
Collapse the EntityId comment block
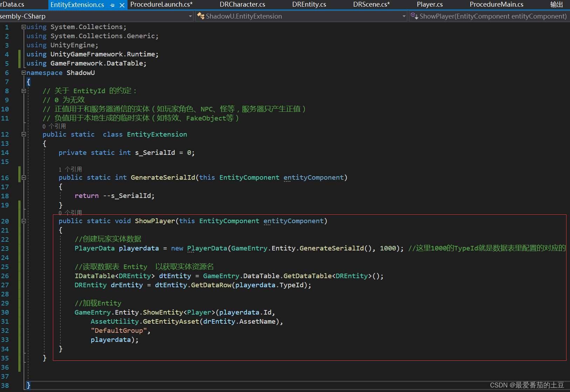pyautogui.click(x=23, y=91)
